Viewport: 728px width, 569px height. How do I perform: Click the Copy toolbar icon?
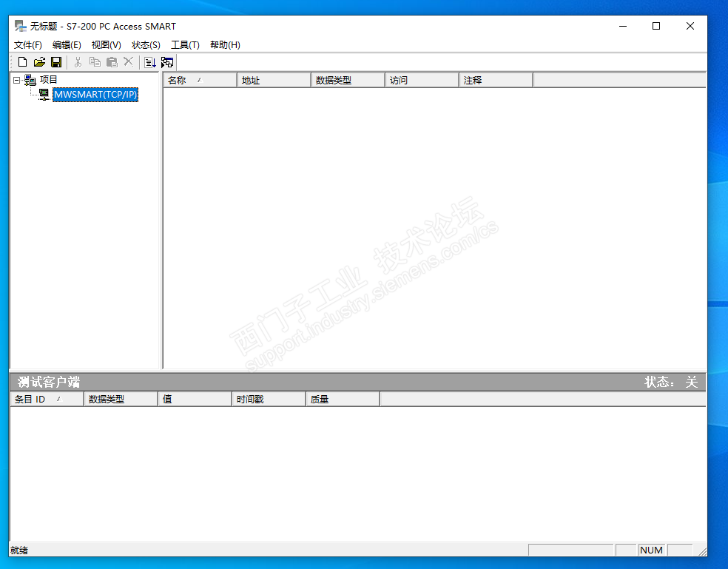pos(95,62)
